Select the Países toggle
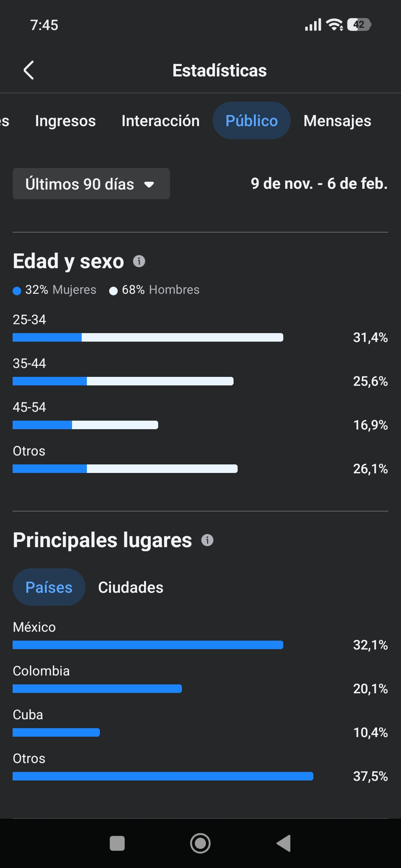The height and width of the screenshot is (868, 401). [49, 587]
